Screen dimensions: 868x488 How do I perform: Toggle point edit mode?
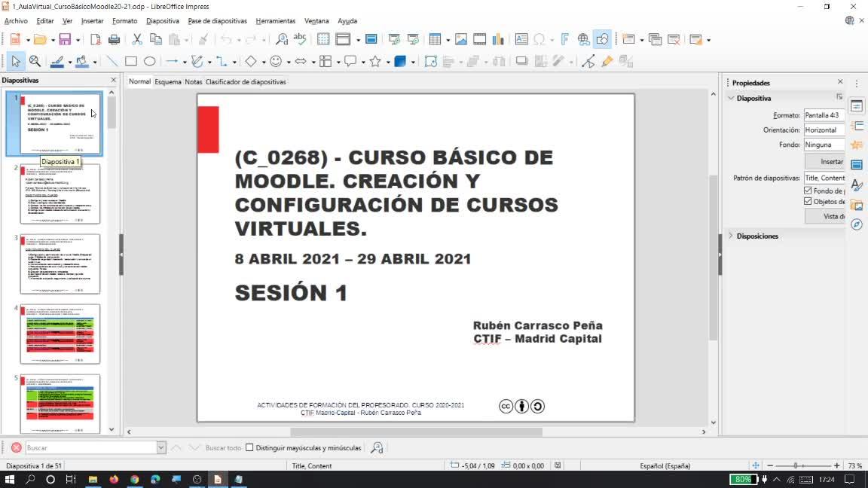(588, 62)
